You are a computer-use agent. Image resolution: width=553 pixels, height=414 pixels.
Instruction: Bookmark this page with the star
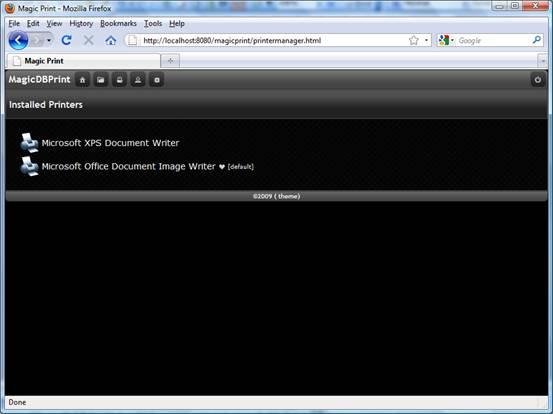pyautogui.click(x=414, y=40)
